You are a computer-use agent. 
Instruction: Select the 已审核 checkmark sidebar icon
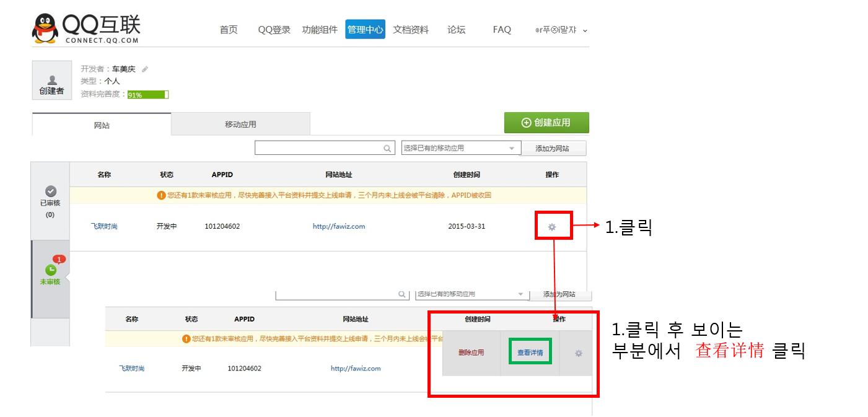coord(51,191)
